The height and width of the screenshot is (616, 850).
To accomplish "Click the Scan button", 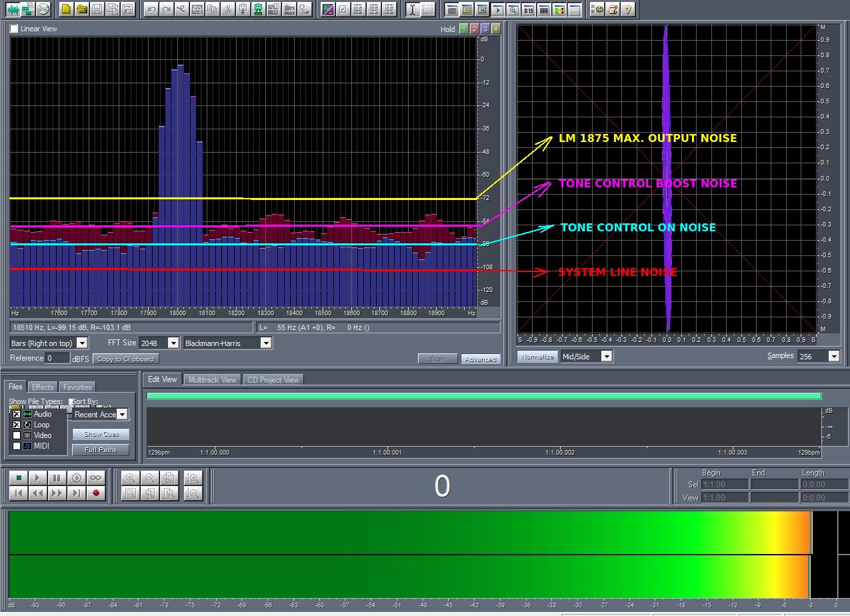I will click(438, 359).
